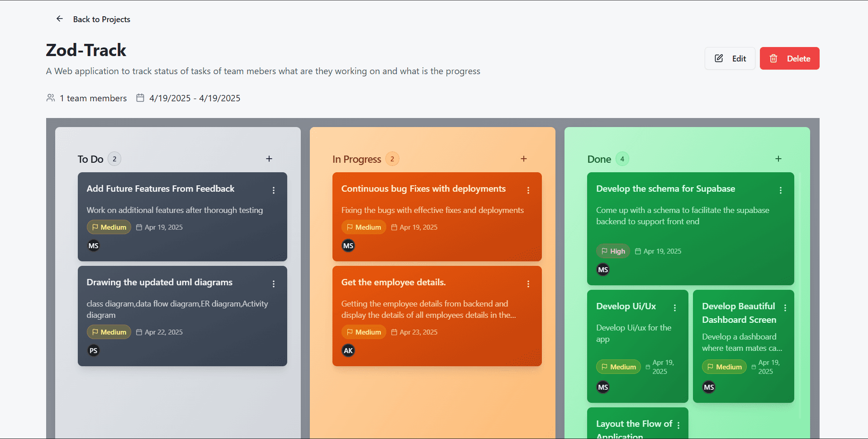Open options menu for Get the employee details

pyautogui.click(x=528, y=284)
